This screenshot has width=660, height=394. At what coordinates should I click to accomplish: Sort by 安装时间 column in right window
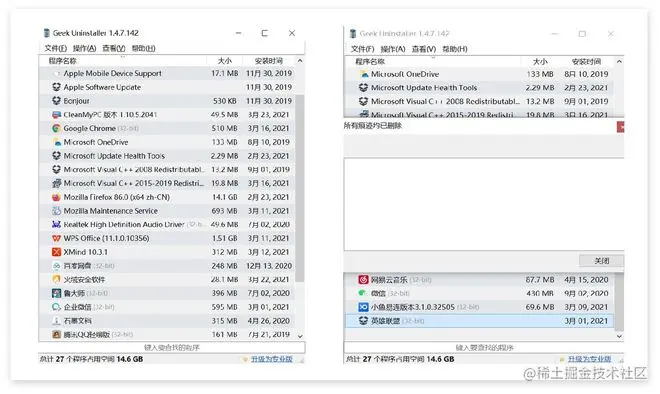[x=586, y=62]
